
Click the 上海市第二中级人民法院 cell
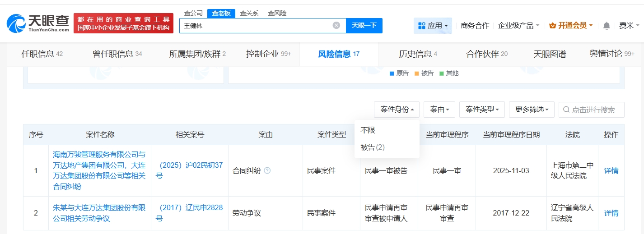(572, 170)
